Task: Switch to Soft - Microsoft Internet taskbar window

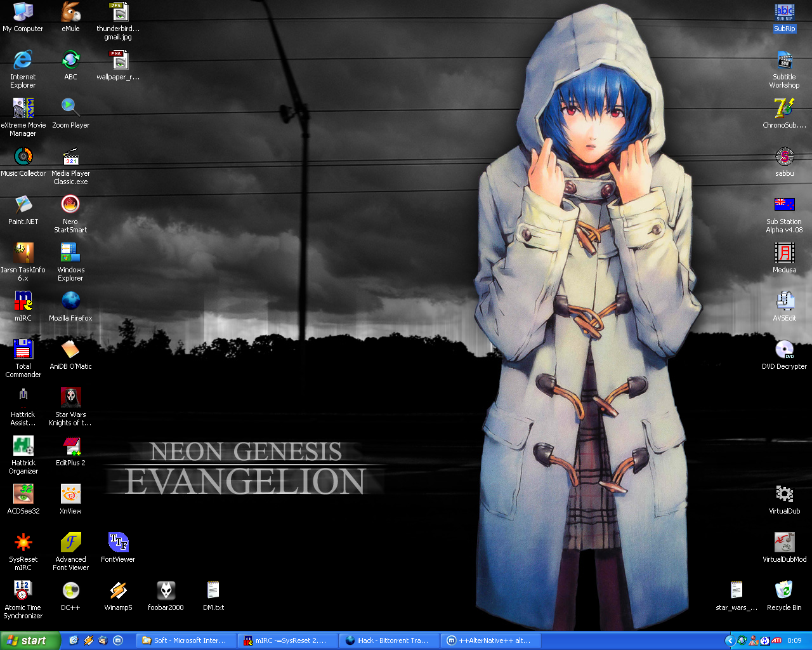Action: tap(186, 640)
